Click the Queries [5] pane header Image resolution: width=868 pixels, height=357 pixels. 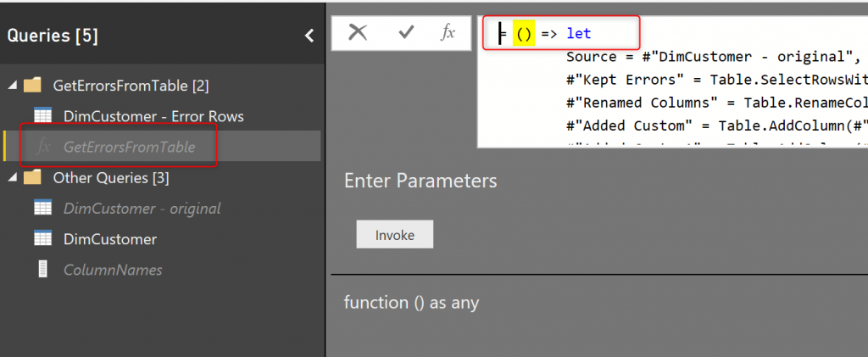coord(53,36)
